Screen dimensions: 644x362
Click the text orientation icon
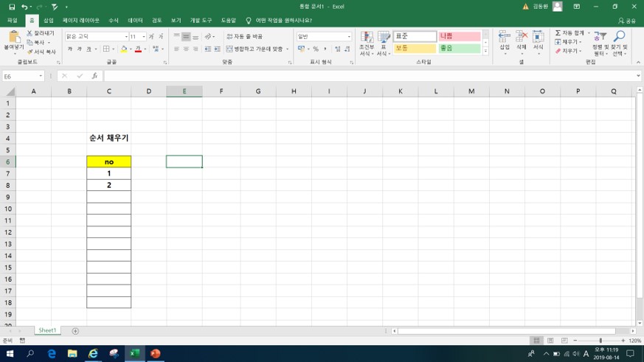208,37
